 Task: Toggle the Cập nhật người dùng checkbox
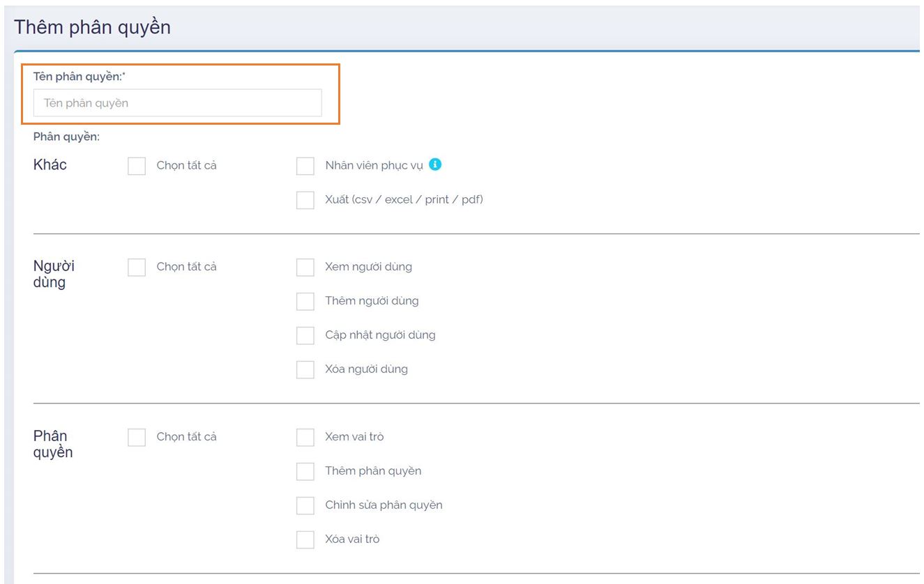305,335
